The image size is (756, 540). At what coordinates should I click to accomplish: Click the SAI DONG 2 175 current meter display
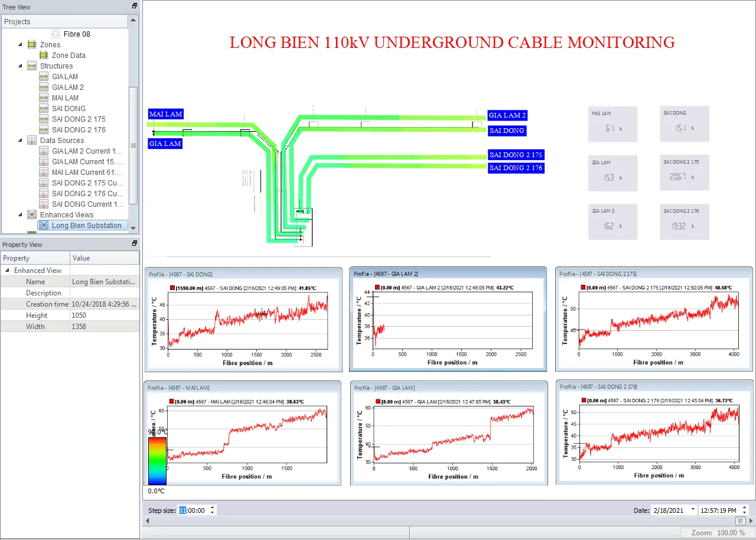point(684,173)
